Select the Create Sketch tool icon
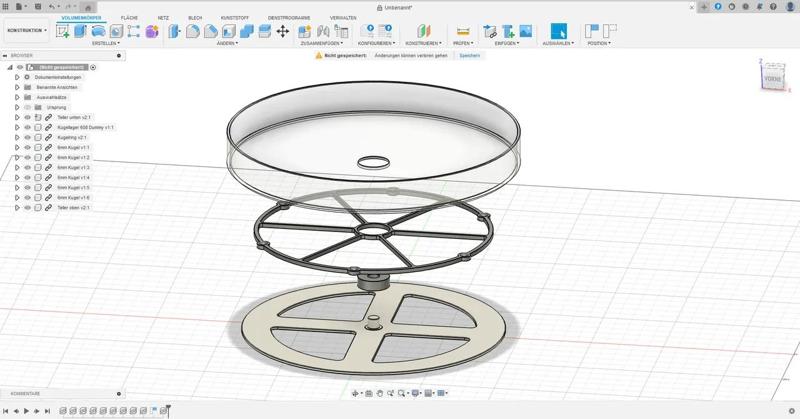The image size is (800, 419). [x=63, y=31]
